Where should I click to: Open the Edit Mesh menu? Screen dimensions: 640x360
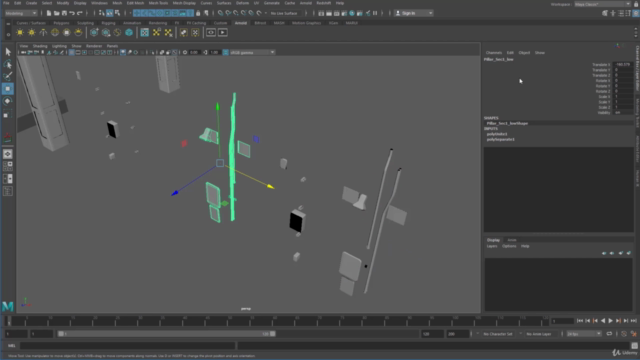(x=135, y=3)
